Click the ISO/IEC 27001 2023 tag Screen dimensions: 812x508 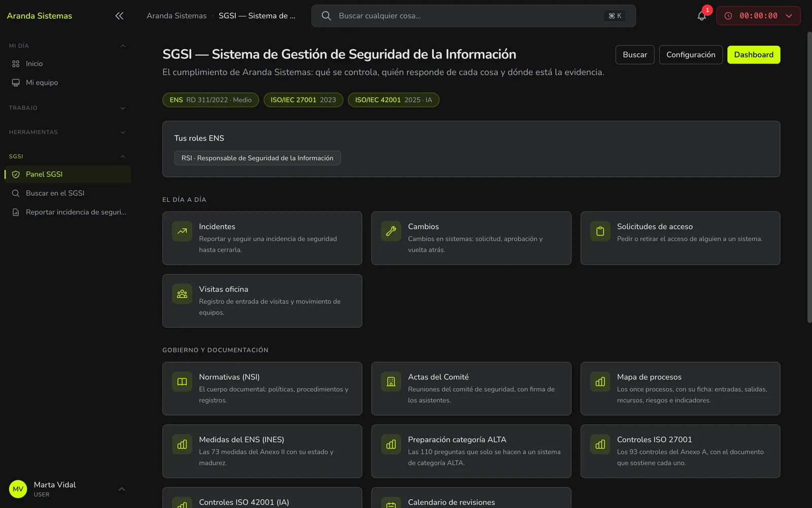pos(303,100)
